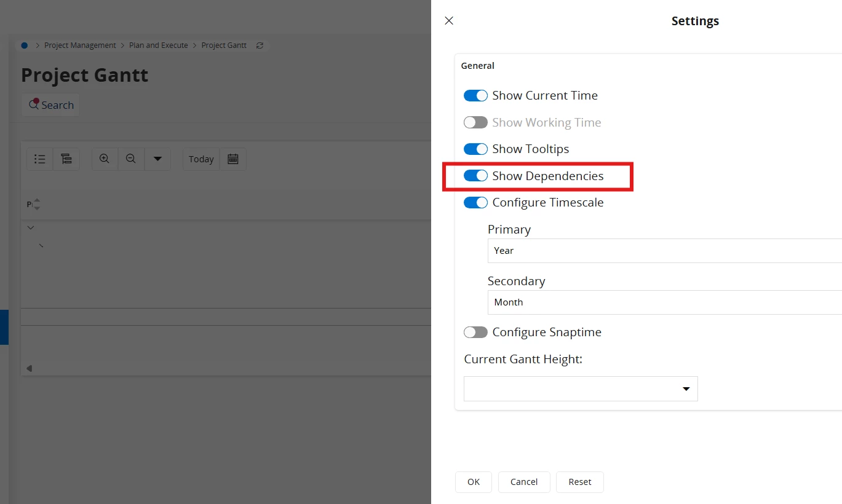
Task: Expand the Current Gantt Height dropdown
Action: click(581, 389)
